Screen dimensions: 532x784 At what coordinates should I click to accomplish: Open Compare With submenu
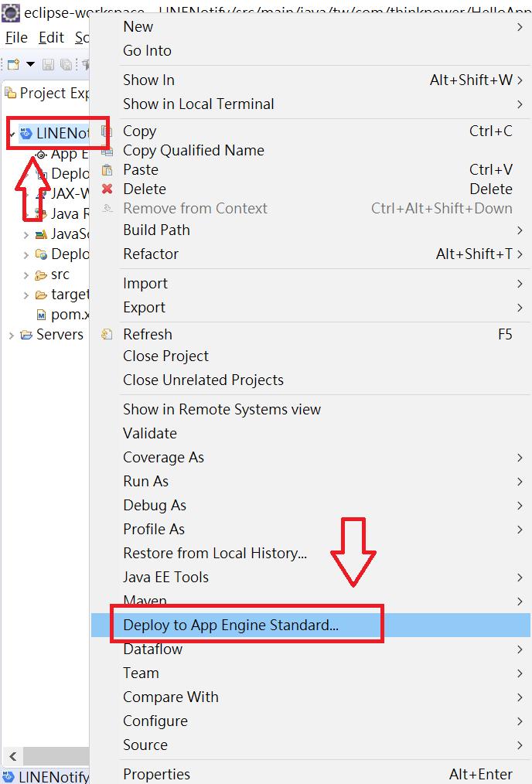click(x=311, y=697)
